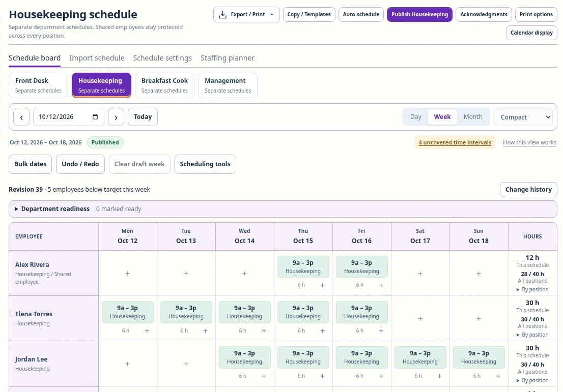The image size is (563, 392).
Task: Open Copy / Templates
Action: pyautogui.click(x=309, y=15)
